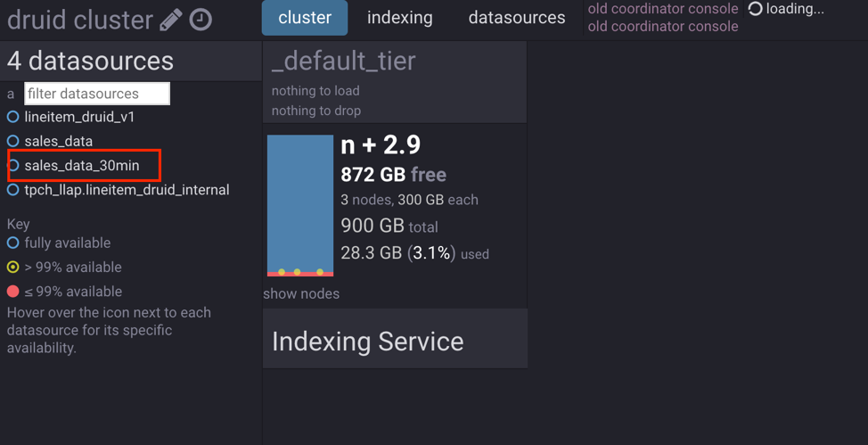Click the loading spinner icon
The image size is (868, 445).
755,9
